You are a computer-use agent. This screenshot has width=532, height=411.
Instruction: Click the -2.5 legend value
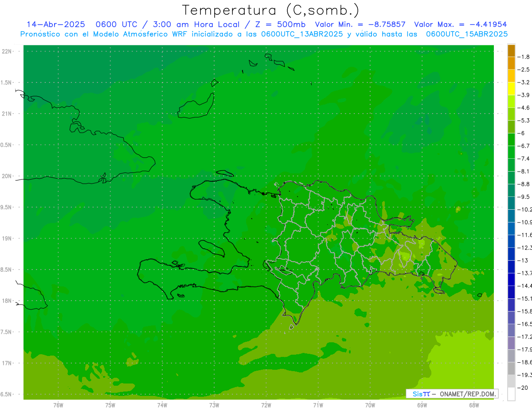[524, 70]
